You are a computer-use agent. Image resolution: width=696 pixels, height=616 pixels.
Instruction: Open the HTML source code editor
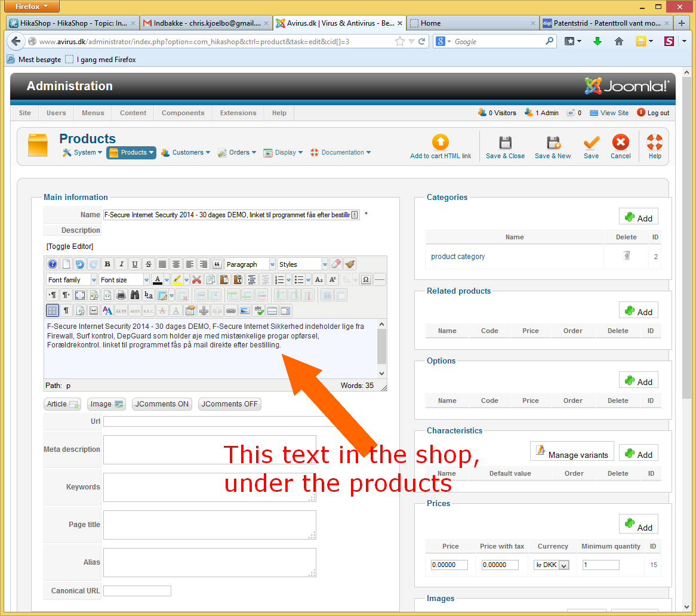(x=107, y=295)
